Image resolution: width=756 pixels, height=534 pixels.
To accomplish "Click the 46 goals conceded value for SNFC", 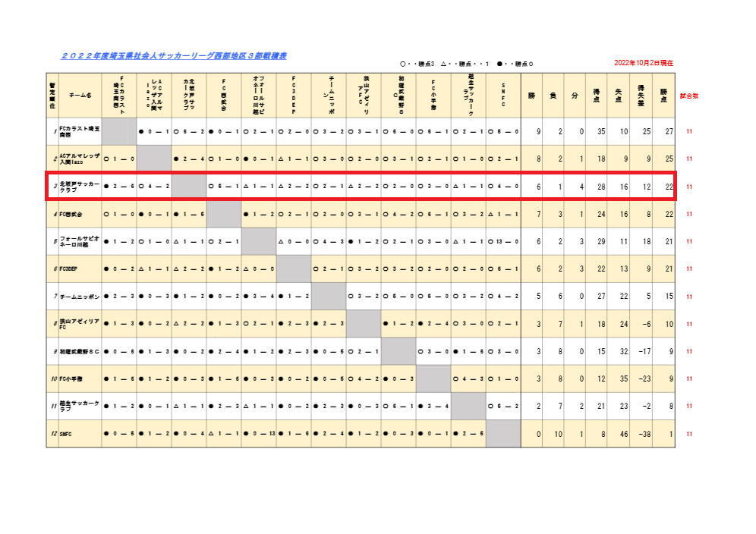I will [x=620, y=434].
